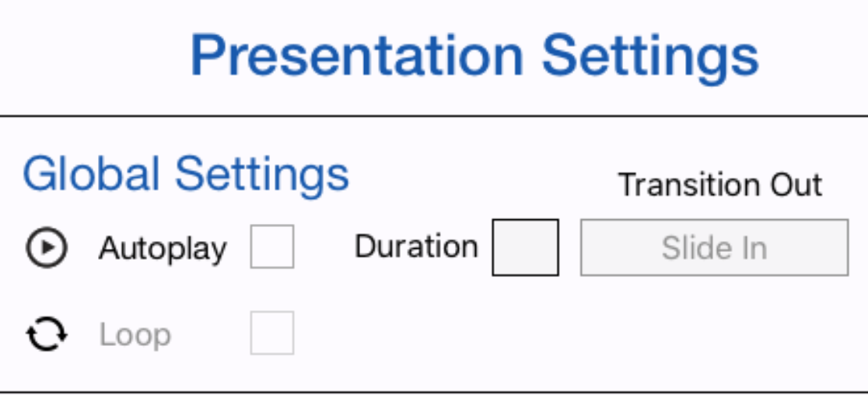Open the Slide In transition dropdown

click(714, 248)
